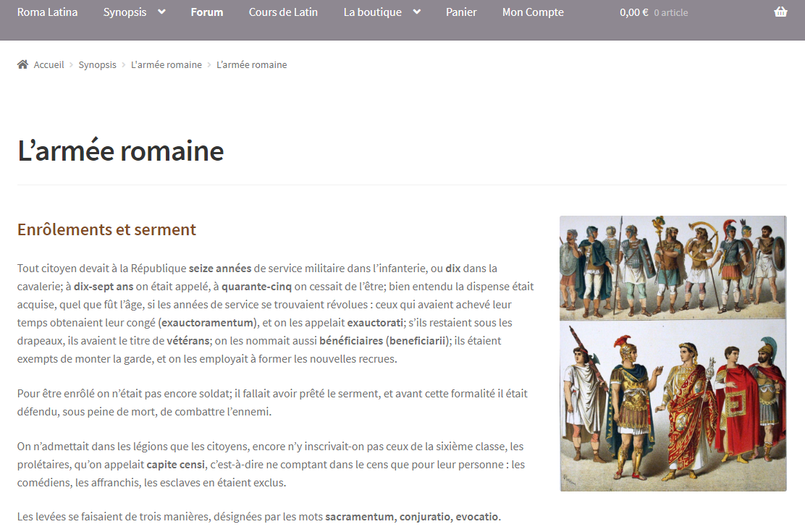Click the L'armée romaine page title
The height and width of the screenshot is (532, 805).
pos(121,151)
